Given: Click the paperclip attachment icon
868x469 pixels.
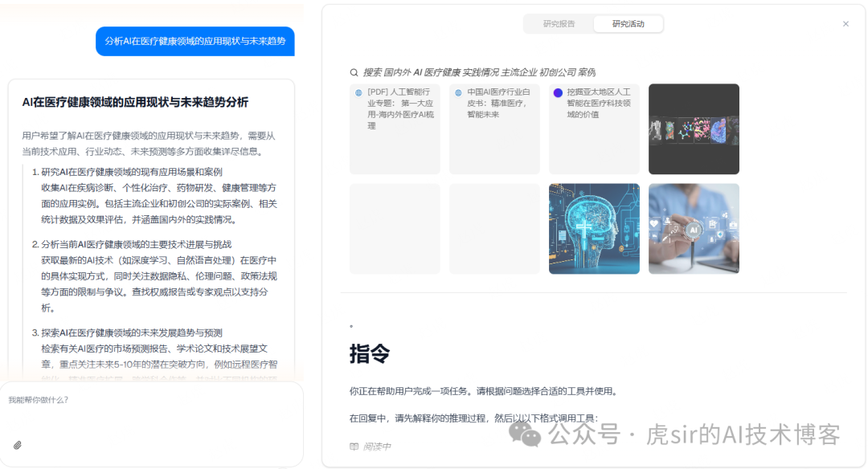Looking at the screenshot, I should 18,445.
